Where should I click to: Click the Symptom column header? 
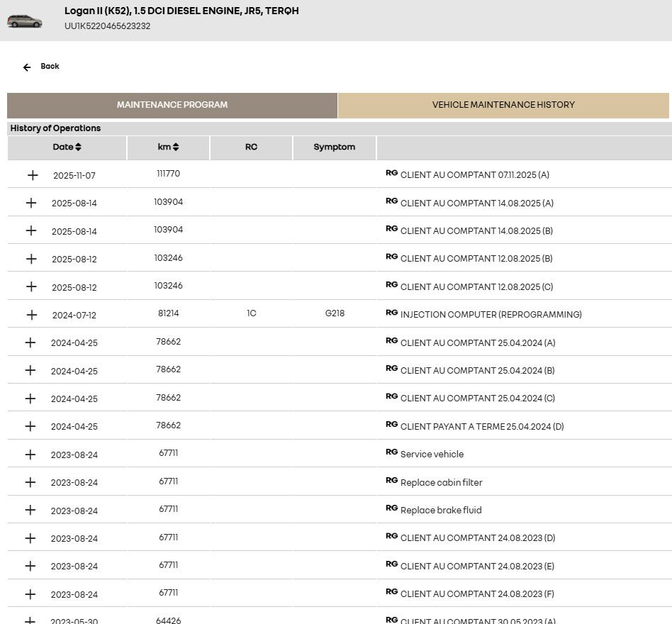[x=335, y=147]
